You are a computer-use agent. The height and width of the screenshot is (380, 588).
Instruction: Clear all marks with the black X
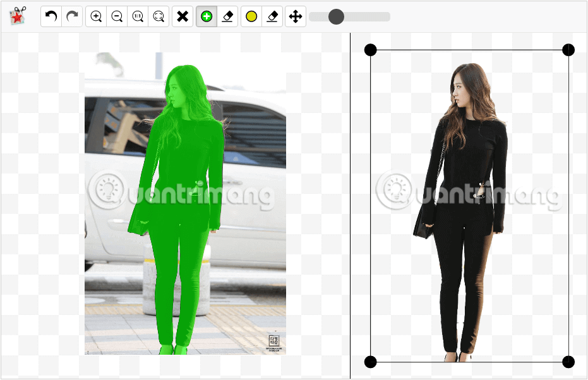click(x=183, y=16)
